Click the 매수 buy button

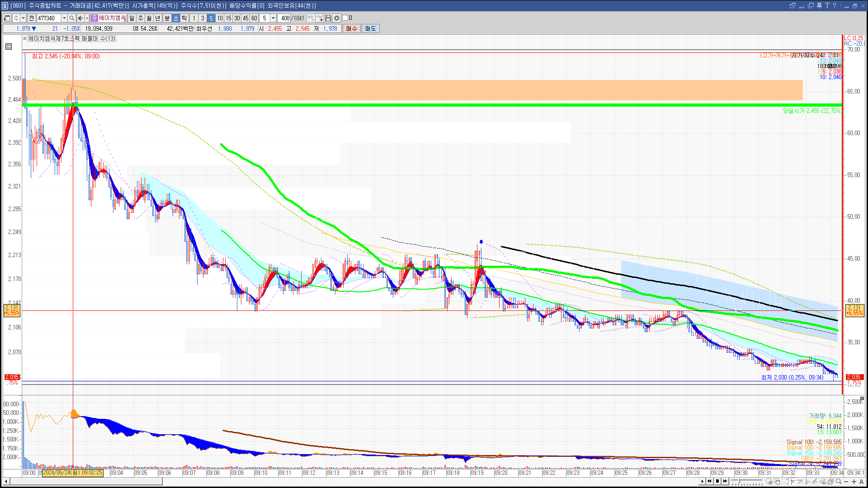point(352,28)
